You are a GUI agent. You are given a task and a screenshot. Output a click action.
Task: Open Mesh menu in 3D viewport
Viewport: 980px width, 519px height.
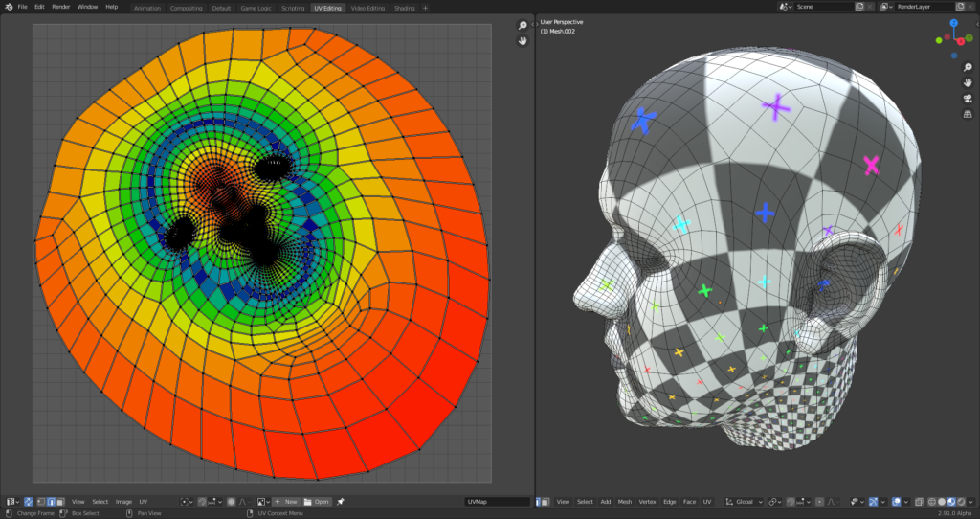click(x=624, y=502)
